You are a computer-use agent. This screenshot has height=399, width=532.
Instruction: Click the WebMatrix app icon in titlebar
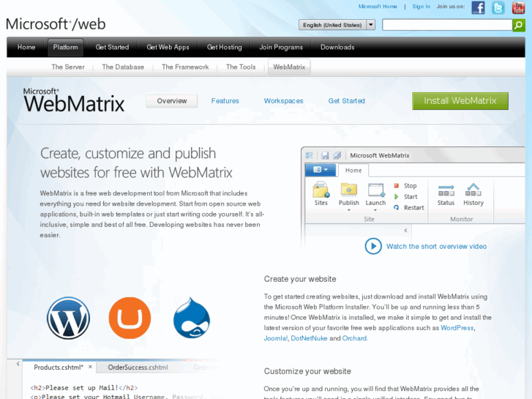[x=309, y=155]
